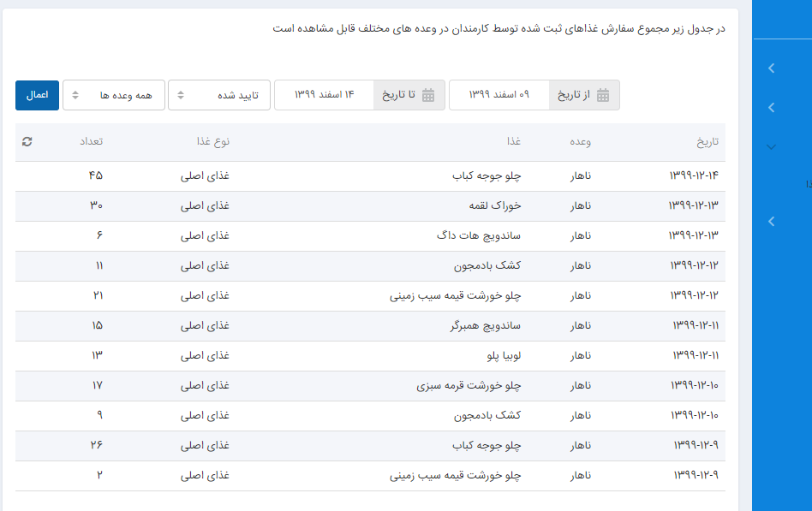This screenshot has width=812, height=511.
Task: Click the calendar icon beside تا تاریخ
Action: (428, 95)
